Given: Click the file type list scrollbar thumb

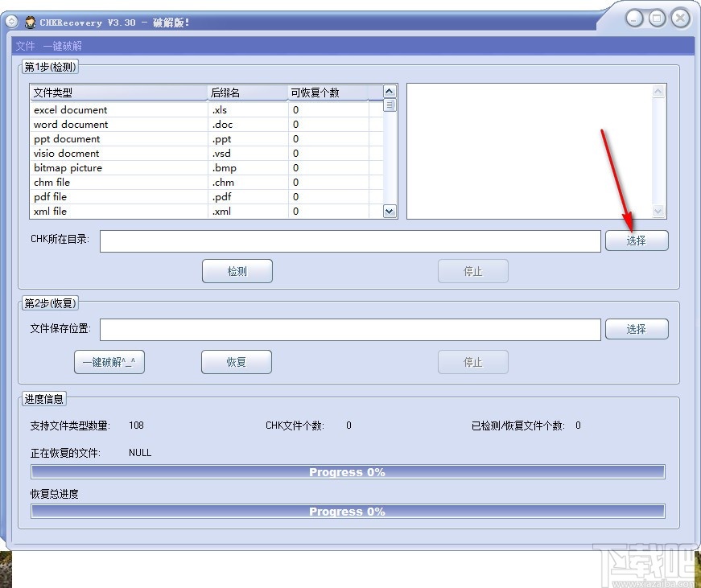Looking at the screenshot, I should coord(390,105).
